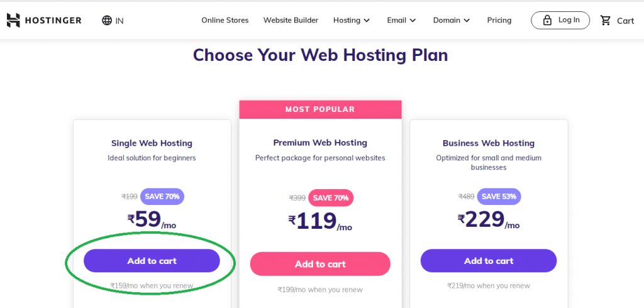Click the Save 53% badge on Business plan

click(499, 196)
